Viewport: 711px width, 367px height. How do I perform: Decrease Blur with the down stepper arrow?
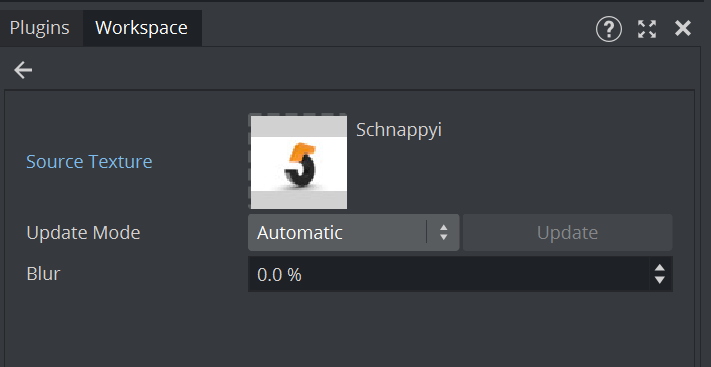[660, 280]
